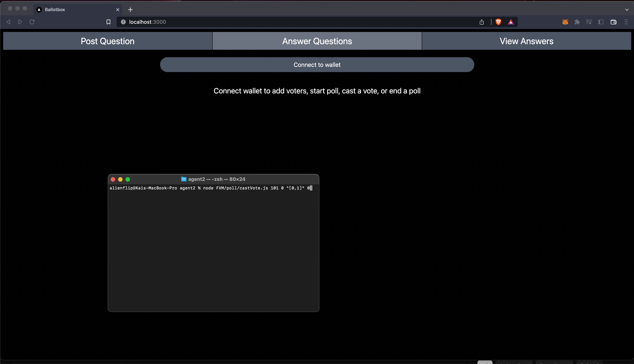Screen dimensions: 634x364
Task: Switch to Answer Questions tab
Action: click(x=317, y=41)
